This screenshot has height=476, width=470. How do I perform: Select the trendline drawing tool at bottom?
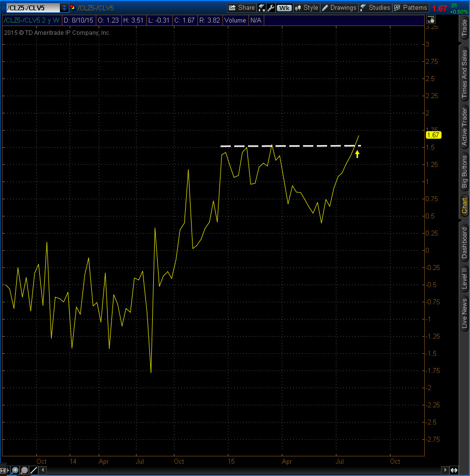[33, 470]
